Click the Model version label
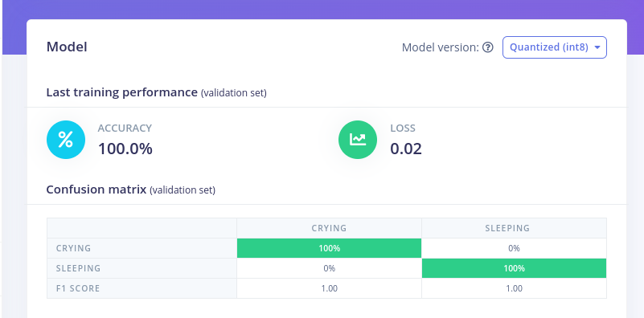 coord(441,47)
